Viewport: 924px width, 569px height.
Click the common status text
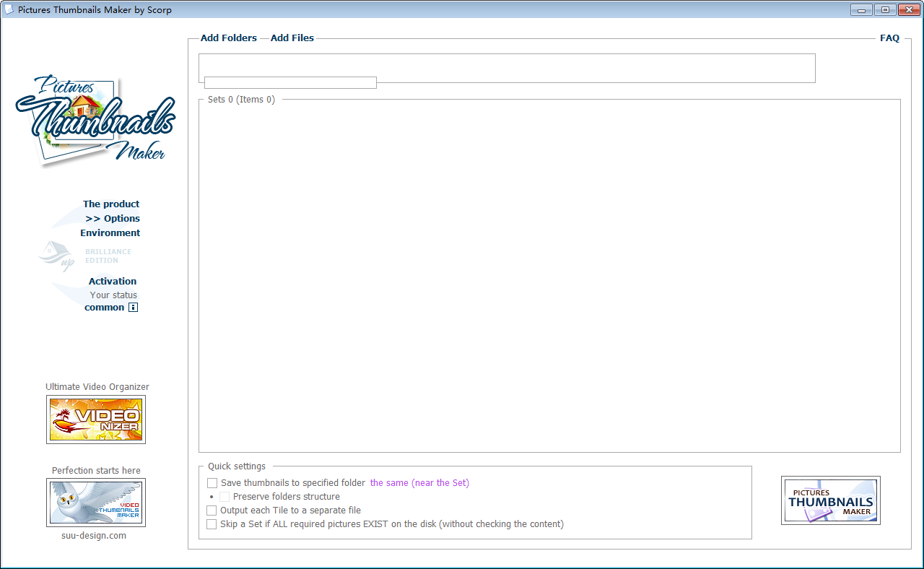tap(105, 308)
